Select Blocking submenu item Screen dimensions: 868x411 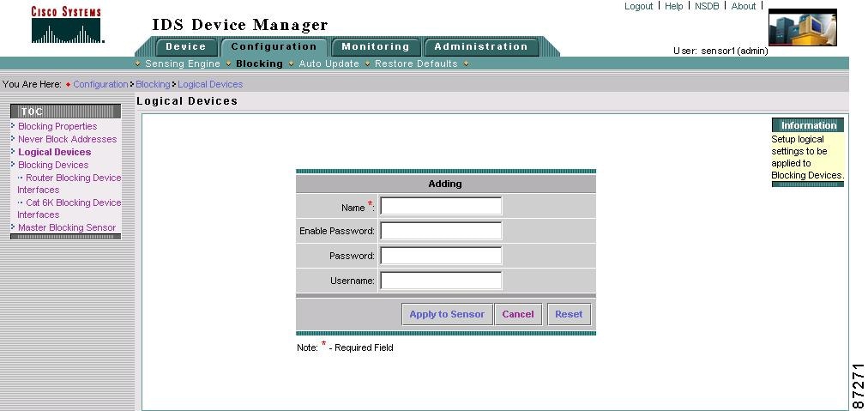259,63
